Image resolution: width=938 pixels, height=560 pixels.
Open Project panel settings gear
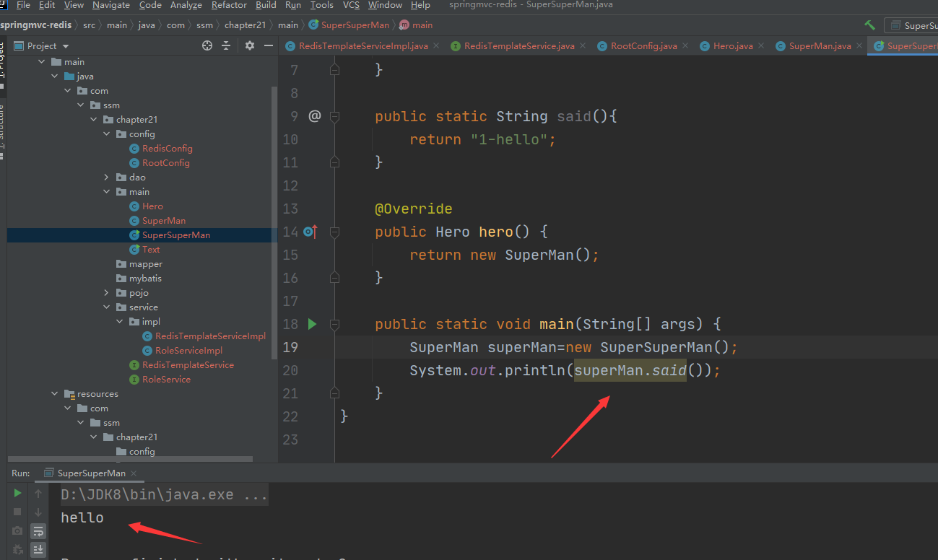pos(250,45)
